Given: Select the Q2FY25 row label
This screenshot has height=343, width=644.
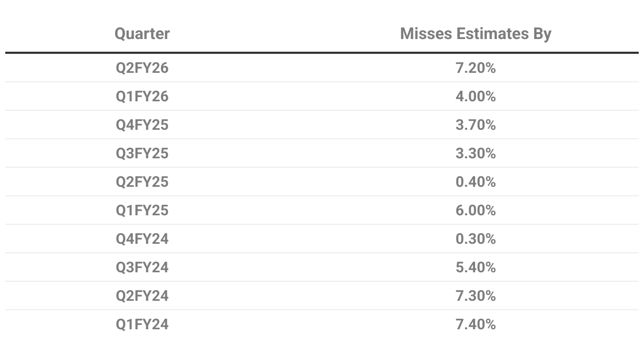Looking at the screenshot, I should (x=142, y=182).
